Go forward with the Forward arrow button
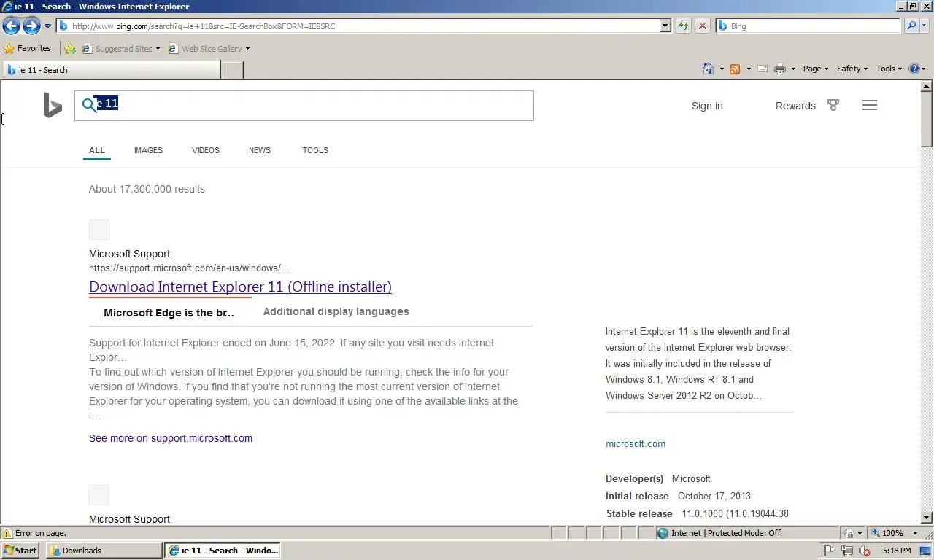This screenshot has width=934, height=560. coord(31,26)
